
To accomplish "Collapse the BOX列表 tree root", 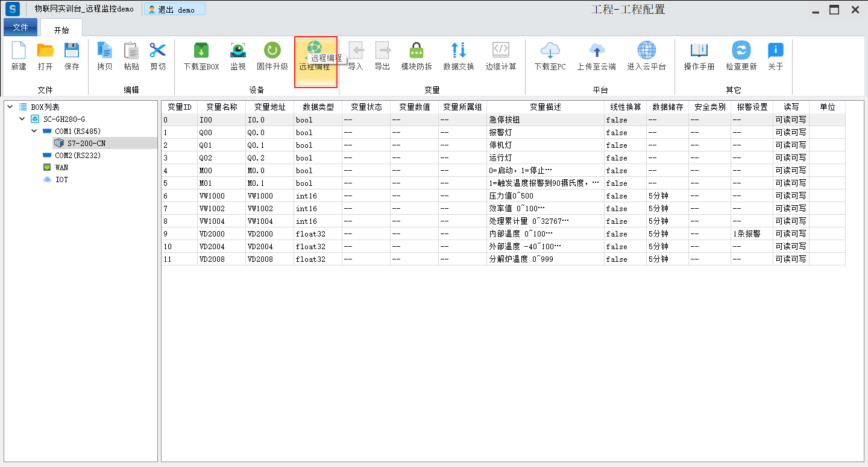I will point(10,107).
